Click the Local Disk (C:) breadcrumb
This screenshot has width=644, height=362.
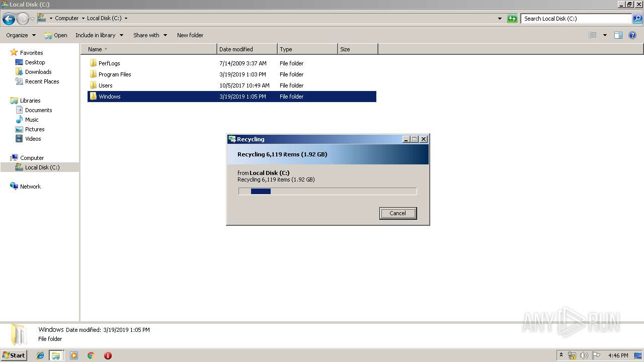pos(104,18)
